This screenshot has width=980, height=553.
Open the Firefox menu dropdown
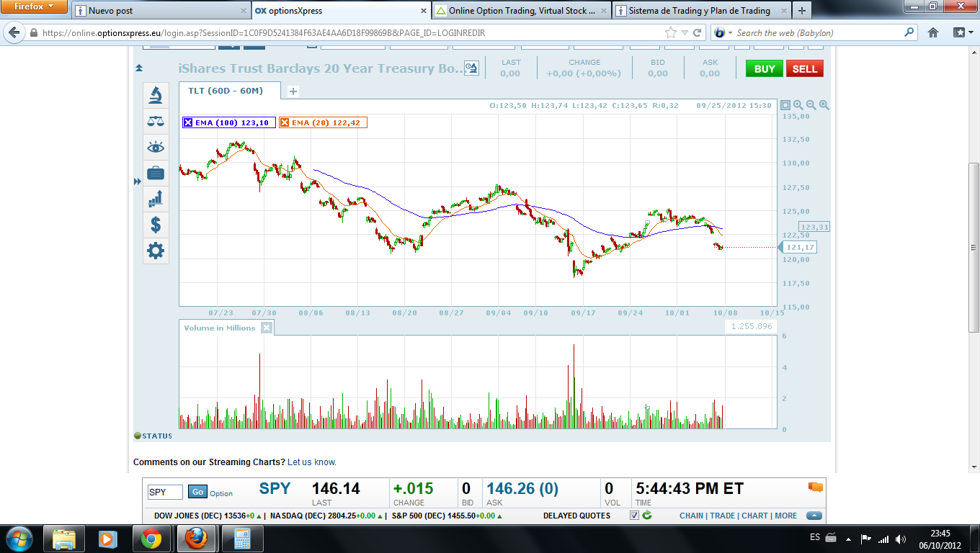coord(34,6)
